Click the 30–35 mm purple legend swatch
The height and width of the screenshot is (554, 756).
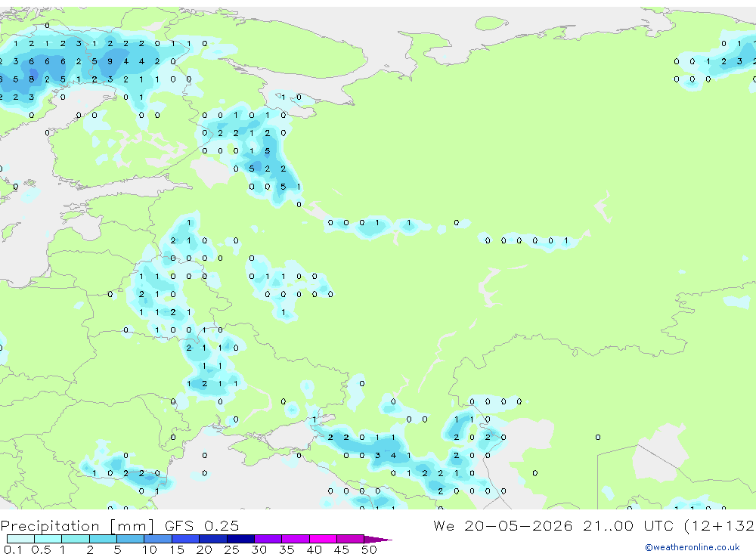[268, 539]
